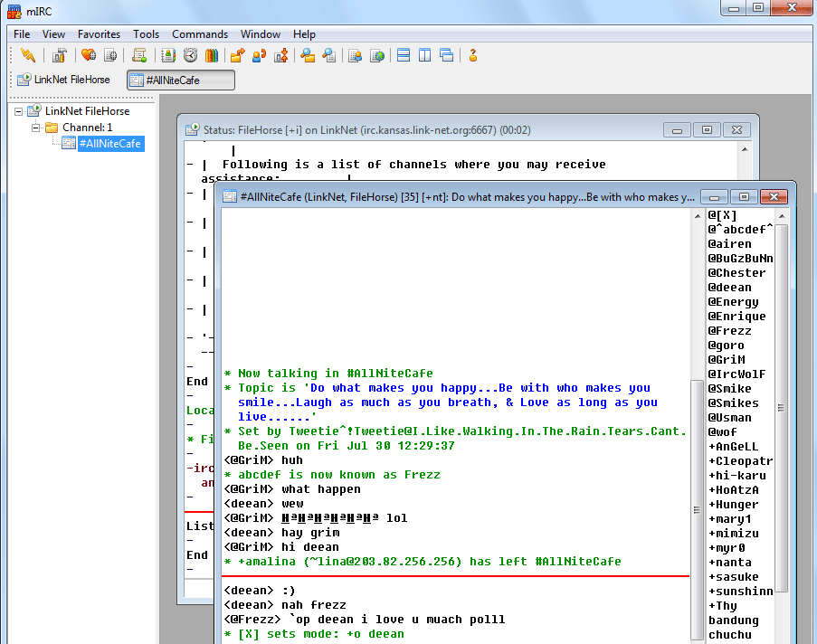
Task: Open Received Files magnifier folder icon
Action: click(x=308, y=55)
